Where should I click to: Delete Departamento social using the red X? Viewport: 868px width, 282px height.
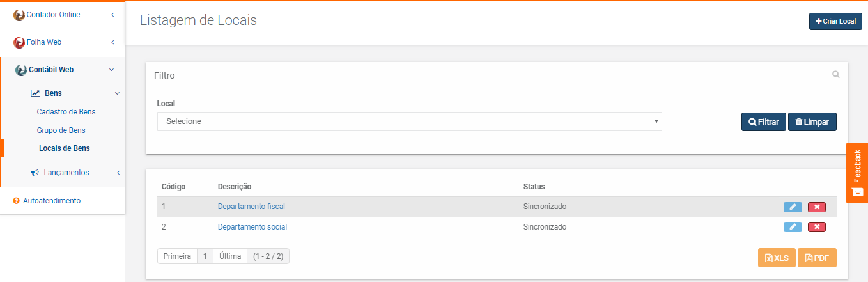817,226
